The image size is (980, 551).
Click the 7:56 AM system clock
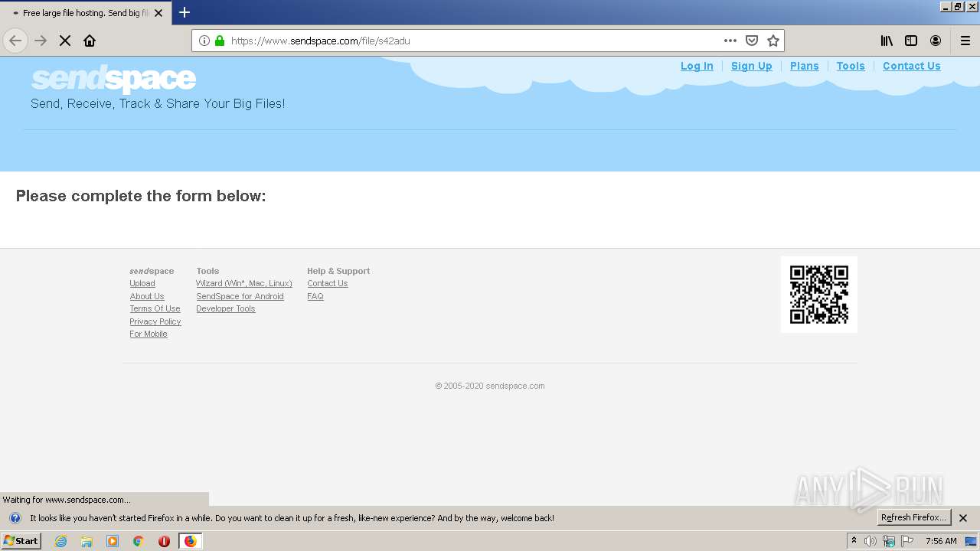tap(941, 541)
